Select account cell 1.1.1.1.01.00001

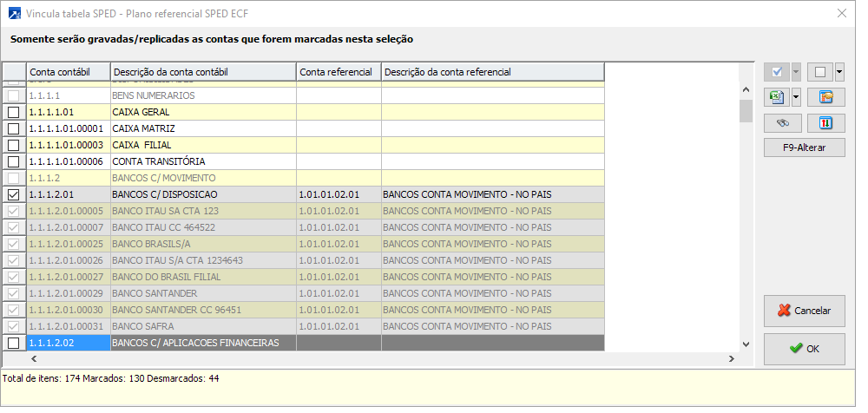[68, 129]
